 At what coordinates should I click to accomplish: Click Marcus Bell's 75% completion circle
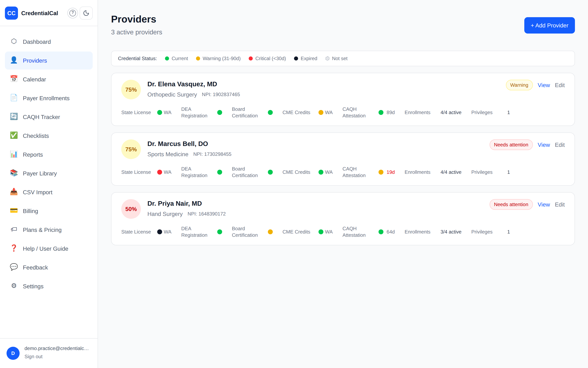(x=131, y=149)
